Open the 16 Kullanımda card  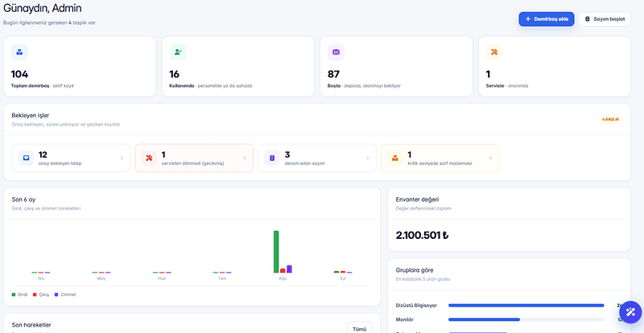(237, 67)
